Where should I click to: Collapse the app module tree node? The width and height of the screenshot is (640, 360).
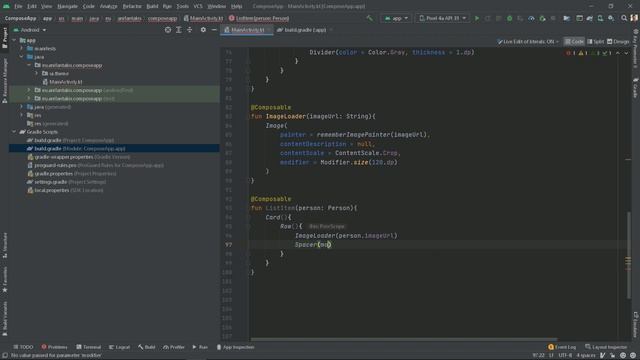pos(14,40)
